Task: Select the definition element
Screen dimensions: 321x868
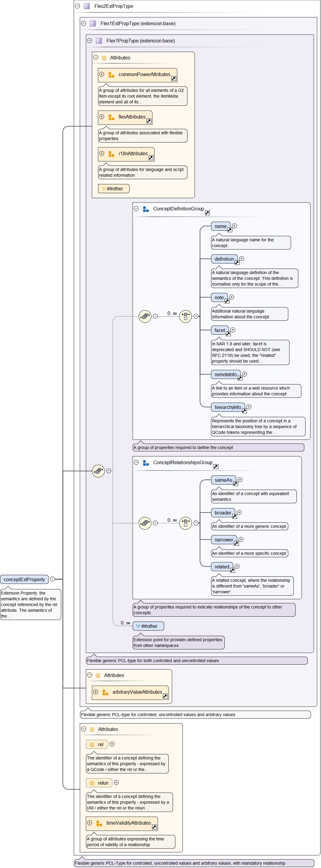Action: click(224, 259)
